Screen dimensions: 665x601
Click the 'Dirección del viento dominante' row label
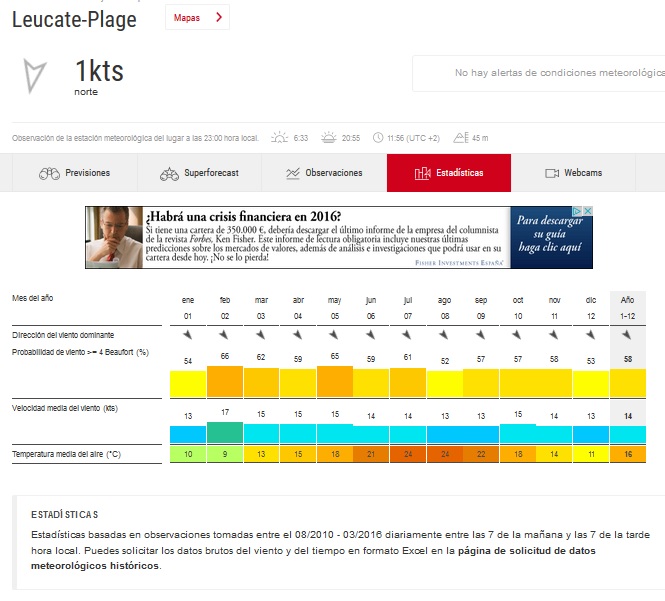coord(63,335)
